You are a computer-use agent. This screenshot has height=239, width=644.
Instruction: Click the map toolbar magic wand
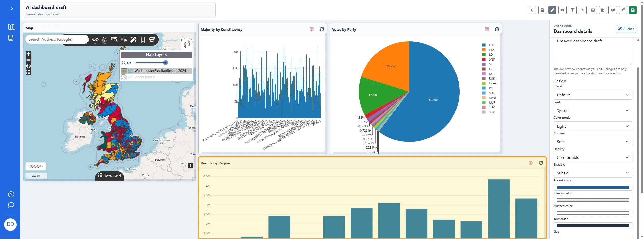coord(133,39)
